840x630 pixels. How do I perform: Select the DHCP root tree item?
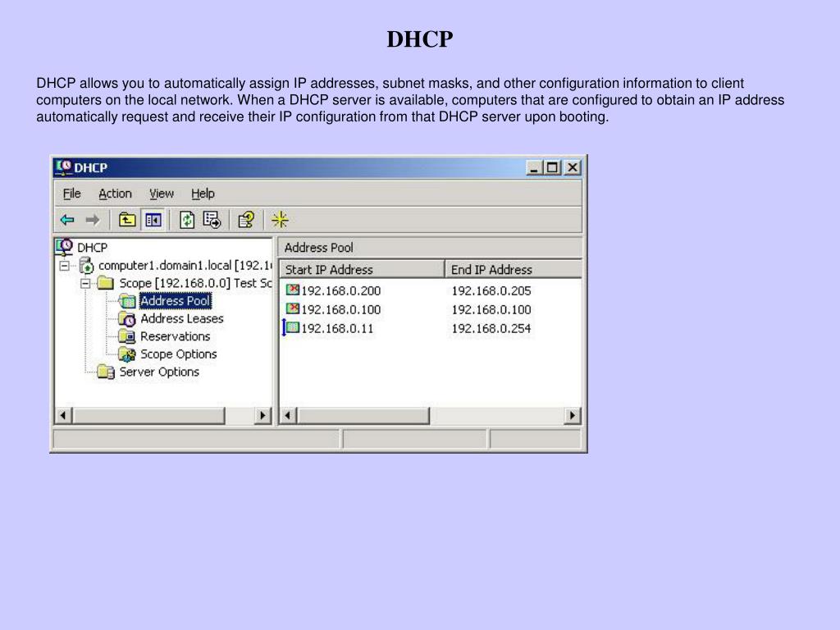[x=92, y=248]
